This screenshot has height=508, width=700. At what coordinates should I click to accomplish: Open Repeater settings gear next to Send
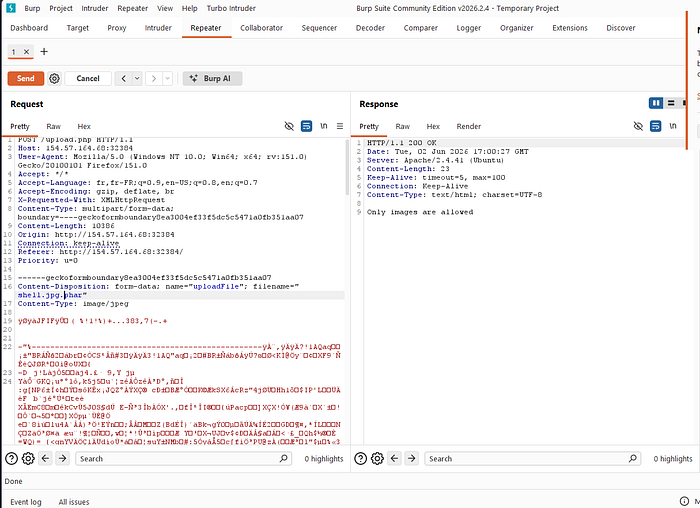tap(54, 79)
